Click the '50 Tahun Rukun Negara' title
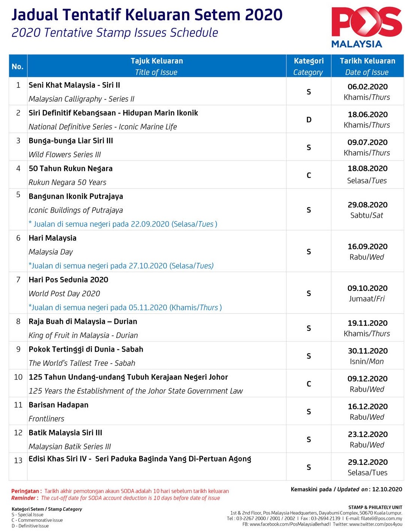 pyautogui.click(x=71, y=169)
